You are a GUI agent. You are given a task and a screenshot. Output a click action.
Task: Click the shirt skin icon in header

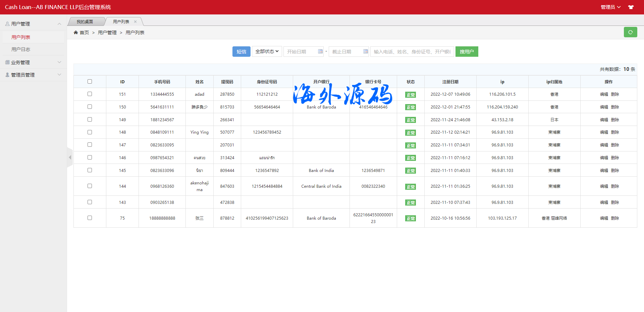[631, 7]
